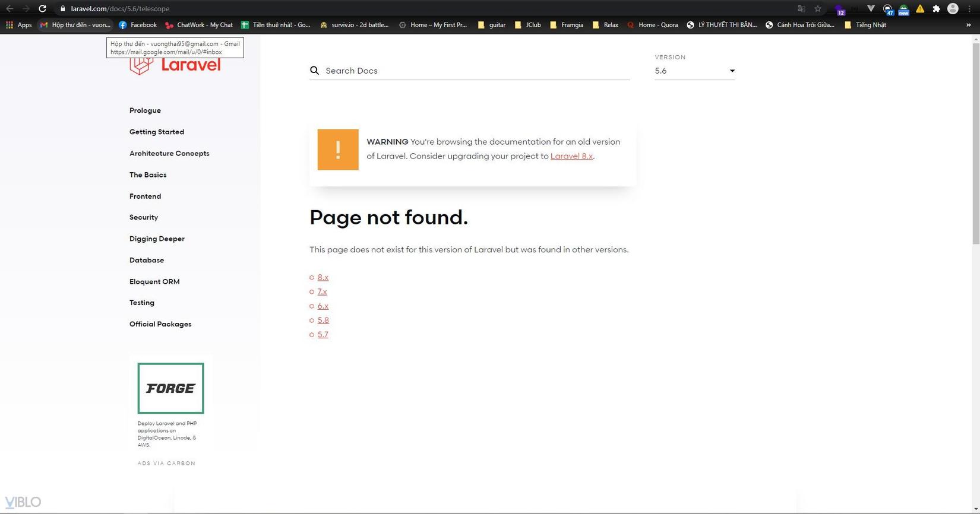Click the yellow warning triangle extension

tap(920, 8)
